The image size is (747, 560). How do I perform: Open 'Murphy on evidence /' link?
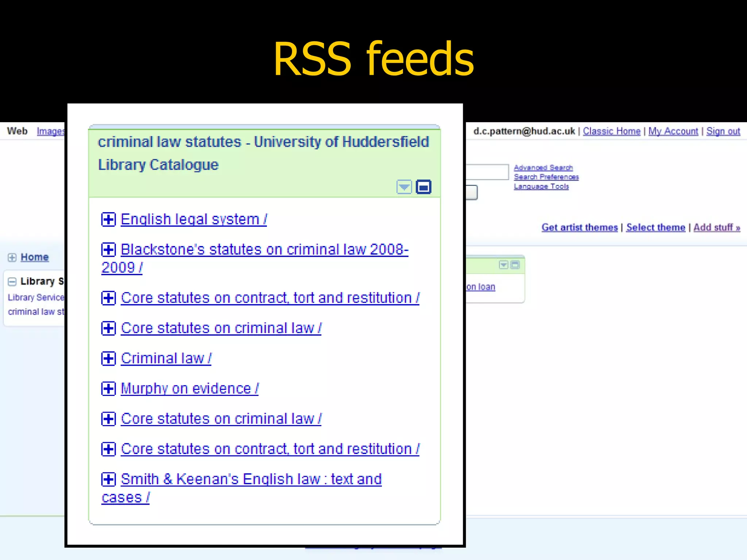(x=190, y=389)
